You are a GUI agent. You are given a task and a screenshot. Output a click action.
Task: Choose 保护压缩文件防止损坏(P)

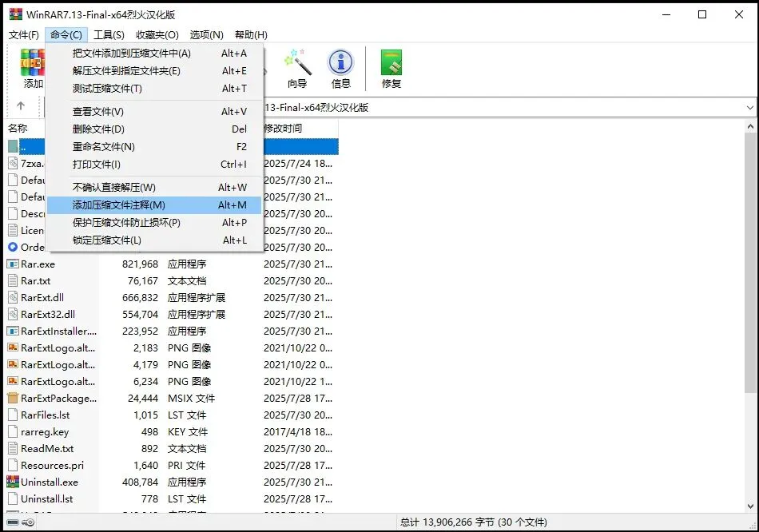pos(155,222)
